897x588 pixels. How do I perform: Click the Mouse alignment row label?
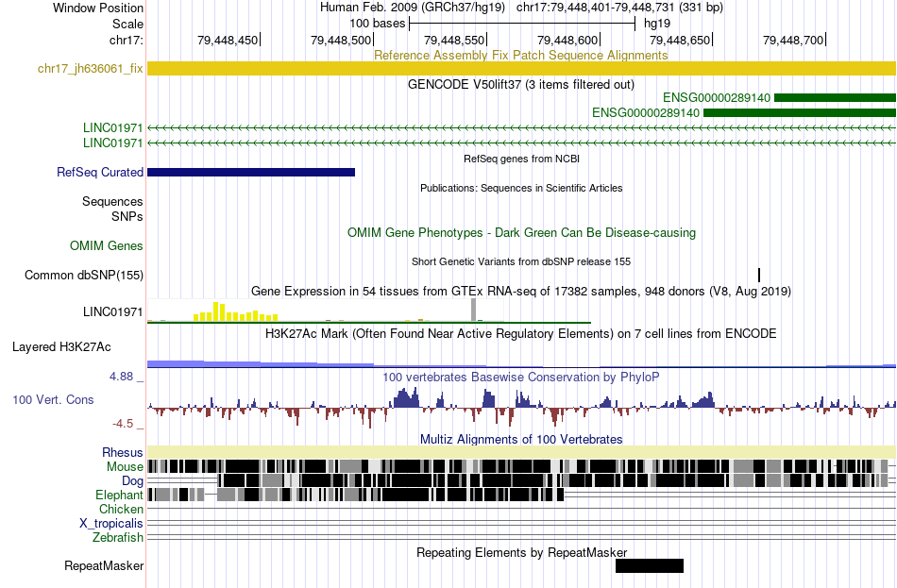click(125, 467)
